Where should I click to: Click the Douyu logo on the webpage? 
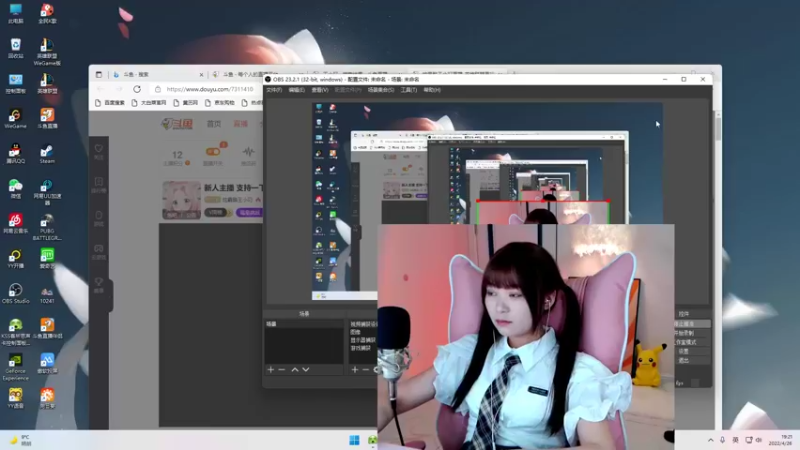click(177, 123)
